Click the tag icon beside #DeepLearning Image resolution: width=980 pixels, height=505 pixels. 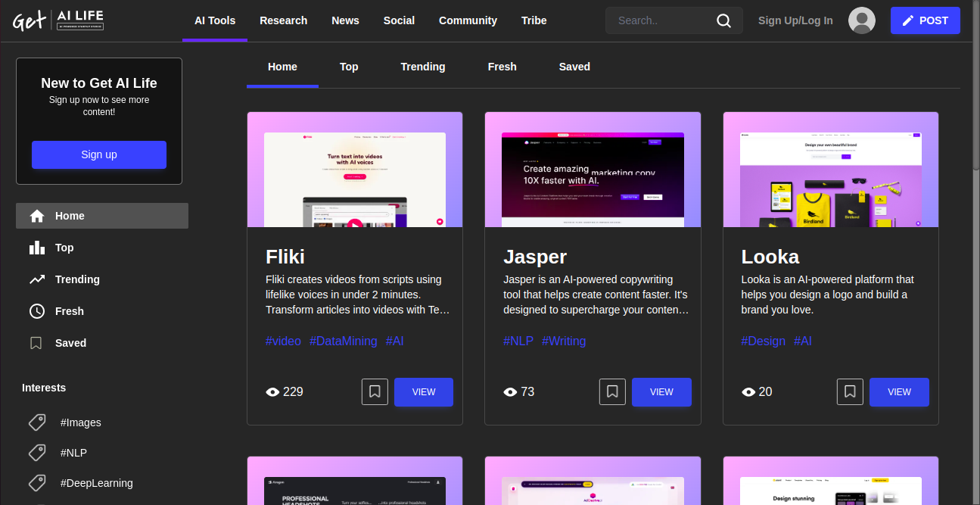coord(36,483)
